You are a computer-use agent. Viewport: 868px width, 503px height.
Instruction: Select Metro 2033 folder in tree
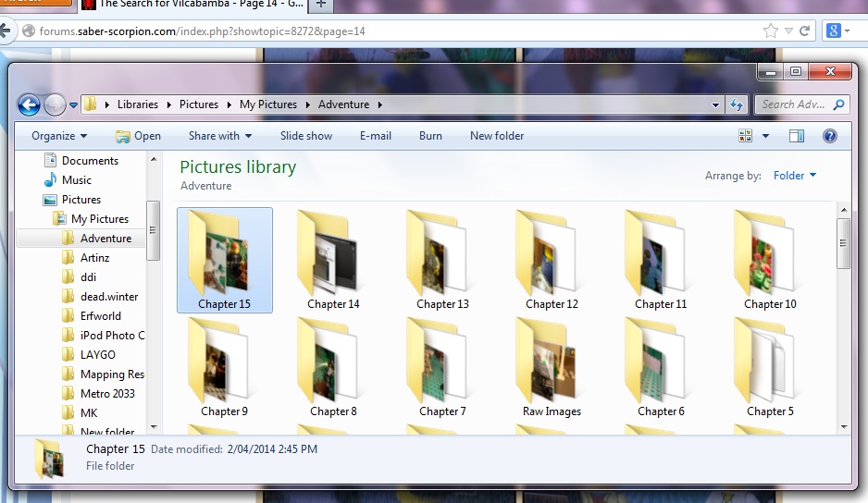tap(98, 394)
